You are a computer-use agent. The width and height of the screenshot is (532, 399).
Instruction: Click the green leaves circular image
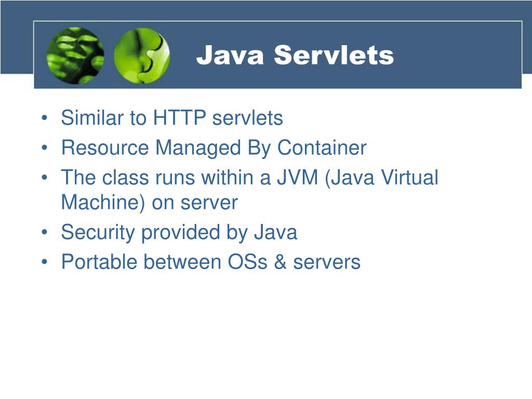(75, 56)
